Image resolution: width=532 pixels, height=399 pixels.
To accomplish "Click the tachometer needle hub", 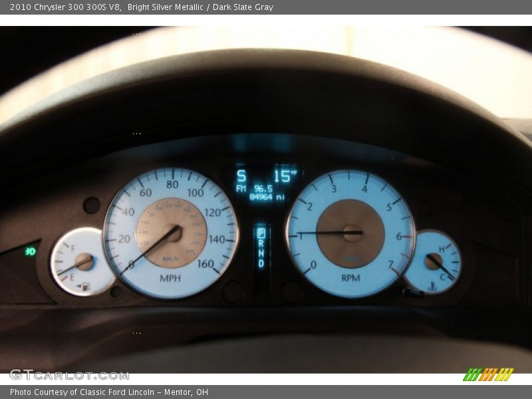I will point(352,233).
